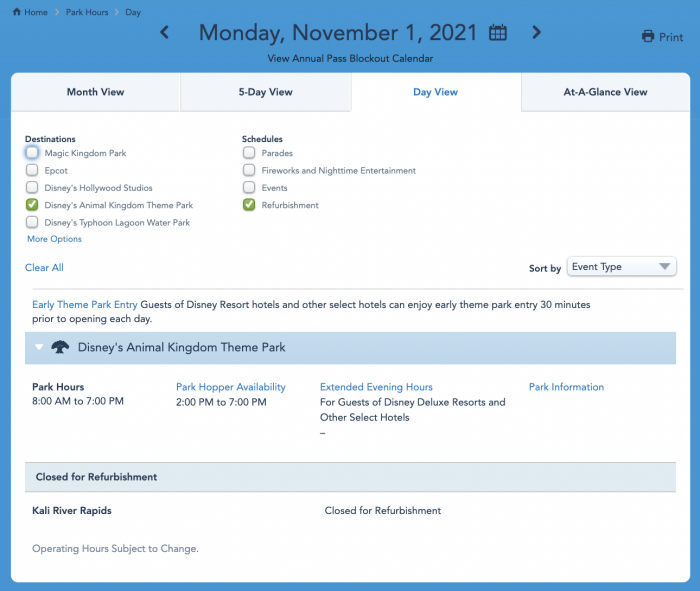Open the At-A-Glance View tab
Image resolution: width=700 pixels, height=591 pixels.
[x=605, y=92]
